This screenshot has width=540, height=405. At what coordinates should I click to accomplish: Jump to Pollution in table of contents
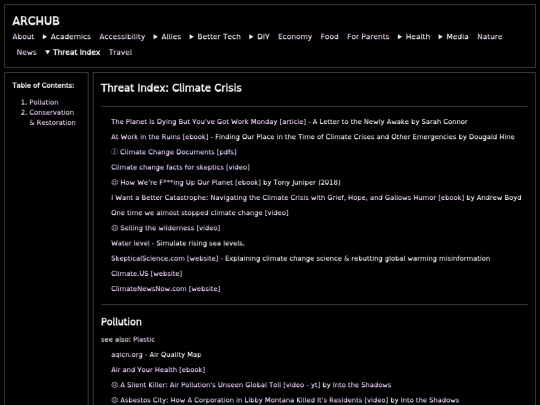44,102
